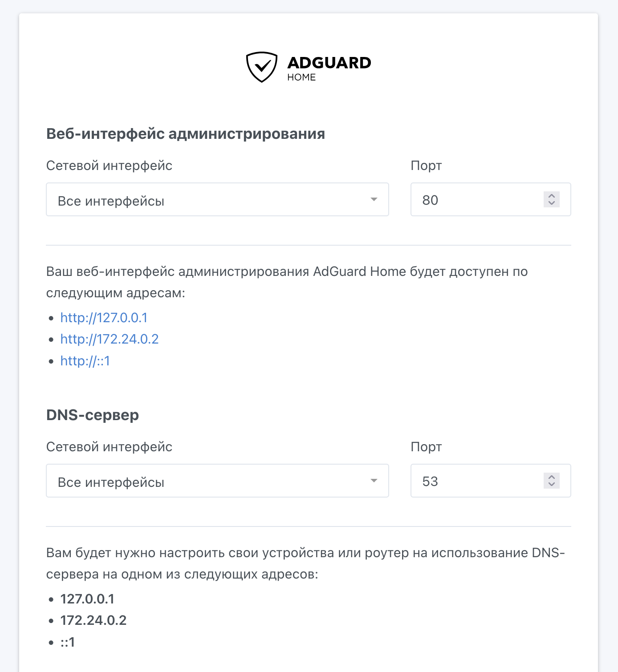Click the DNS-сервер section heading
The image size is (618, 672).
coord(93,415)
